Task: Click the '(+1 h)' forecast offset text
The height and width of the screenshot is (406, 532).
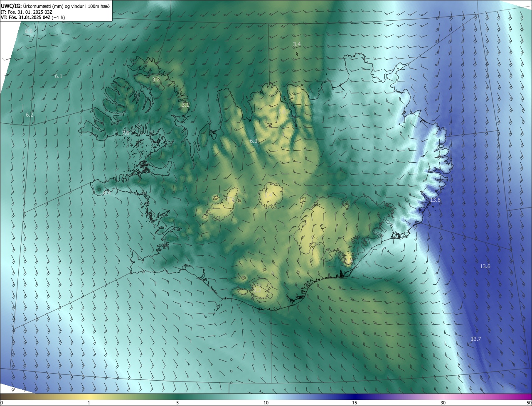Action: [58, 17]
